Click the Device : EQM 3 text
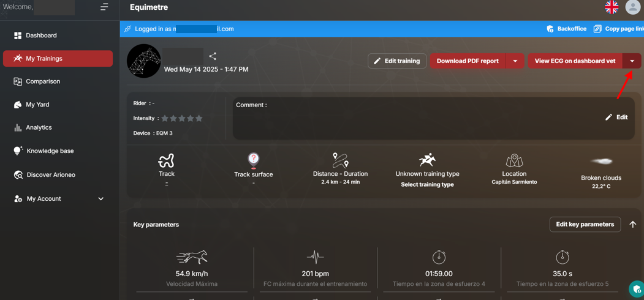644x300 pixels. 153,133
